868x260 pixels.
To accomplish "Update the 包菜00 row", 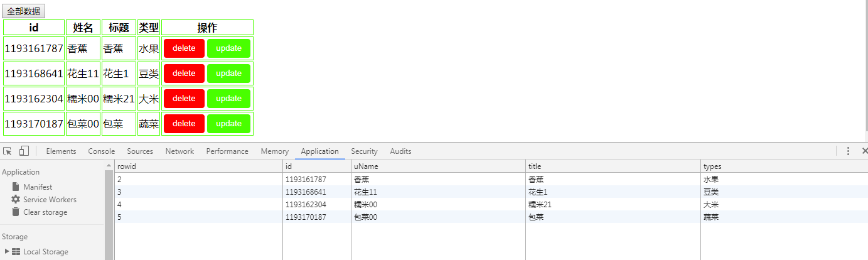I will 228,124.
